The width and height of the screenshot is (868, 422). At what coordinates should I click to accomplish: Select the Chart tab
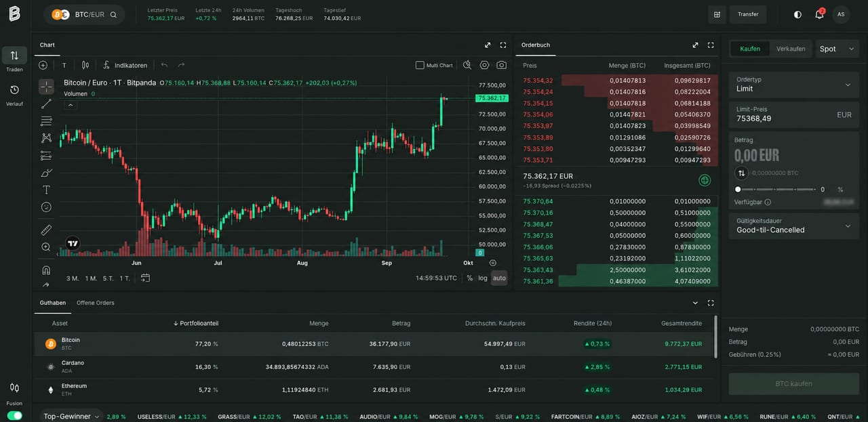[x=47, y=45]
